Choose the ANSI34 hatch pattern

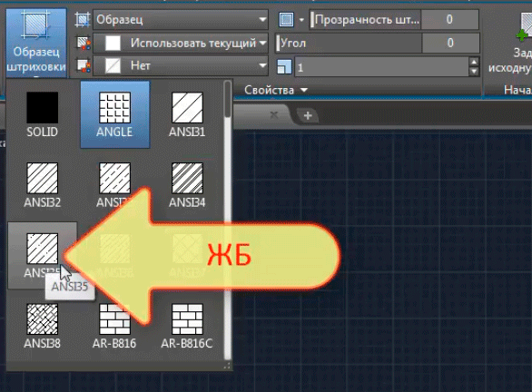[187, 185]
